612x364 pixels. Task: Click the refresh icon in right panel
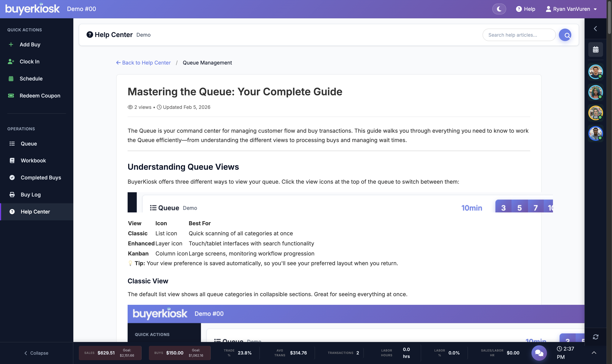[595, 337]
